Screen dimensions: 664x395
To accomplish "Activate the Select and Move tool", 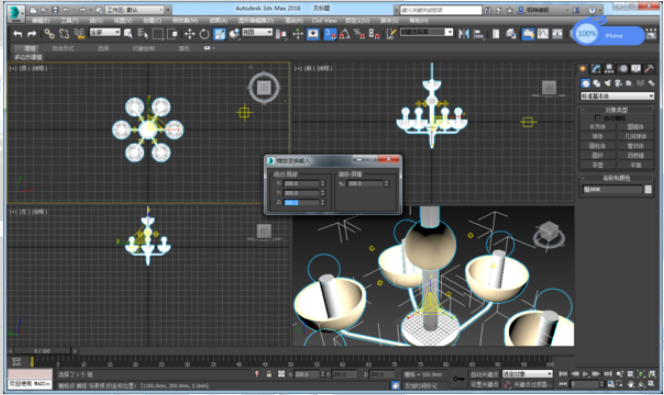I will [189, 34].
